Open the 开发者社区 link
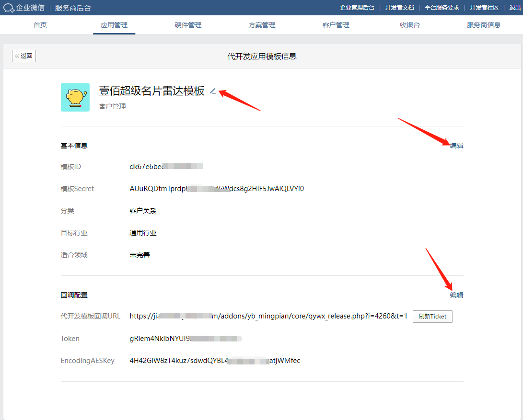Screen dimensions: 523x420 tap(484, 8)
